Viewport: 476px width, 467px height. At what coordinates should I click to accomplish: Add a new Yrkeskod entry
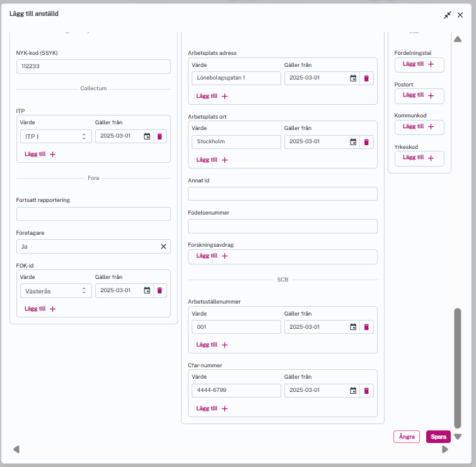(419, 158)
